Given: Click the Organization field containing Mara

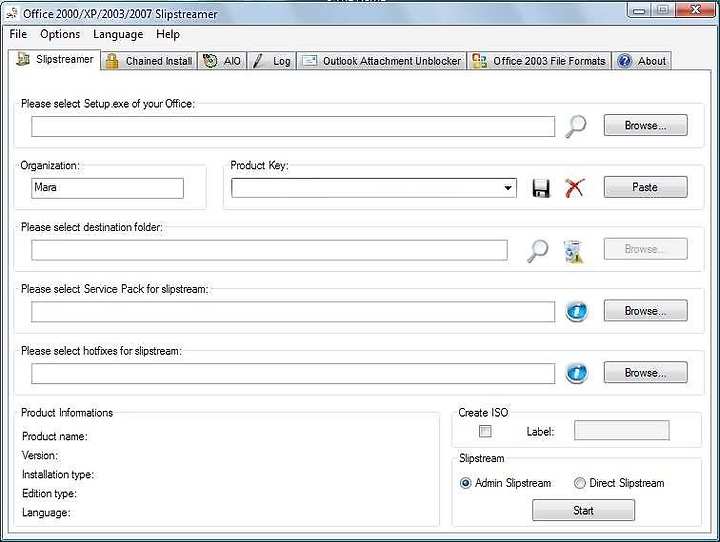Looking at the screenshot, I should click(x=107, y=188).
